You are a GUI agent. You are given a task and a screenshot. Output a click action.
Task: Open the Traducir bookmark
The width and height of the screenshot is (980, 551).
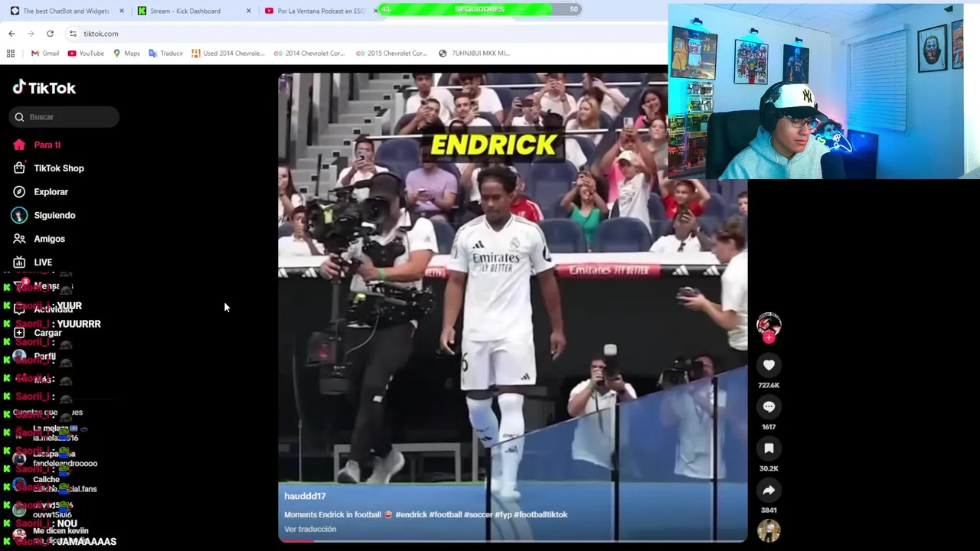coord(166,54)
